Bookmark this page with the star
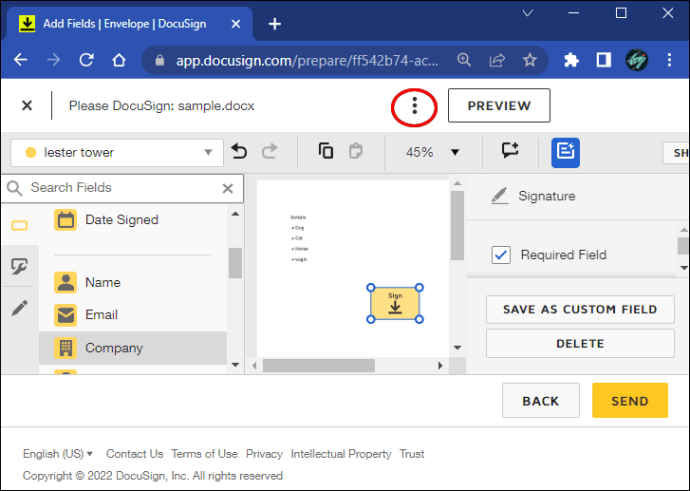The height and width of the screenshot is (491, 690). click(530, 59)
